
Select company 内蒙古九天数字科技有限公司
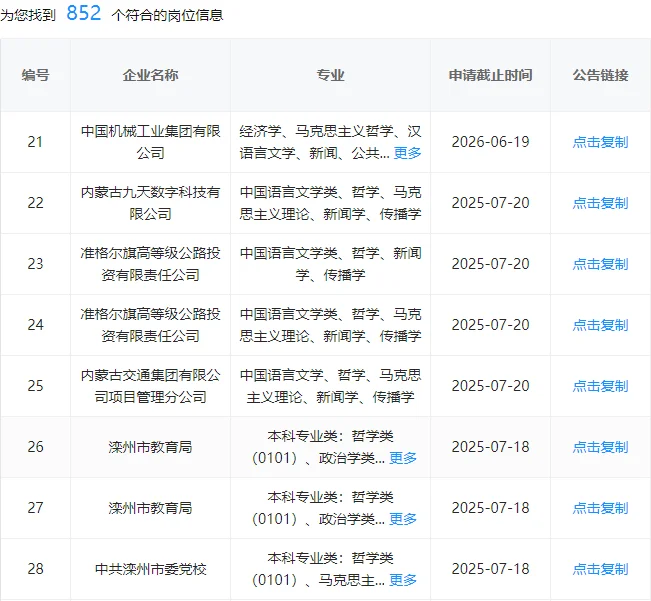[x=150, y=203]
